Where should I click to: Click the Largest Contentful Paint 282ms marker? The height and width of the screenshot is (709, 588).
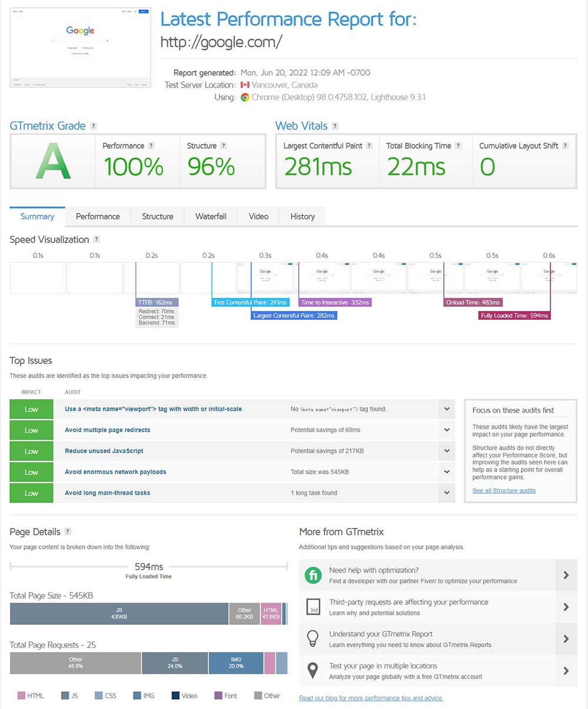(x=294, y=316)
